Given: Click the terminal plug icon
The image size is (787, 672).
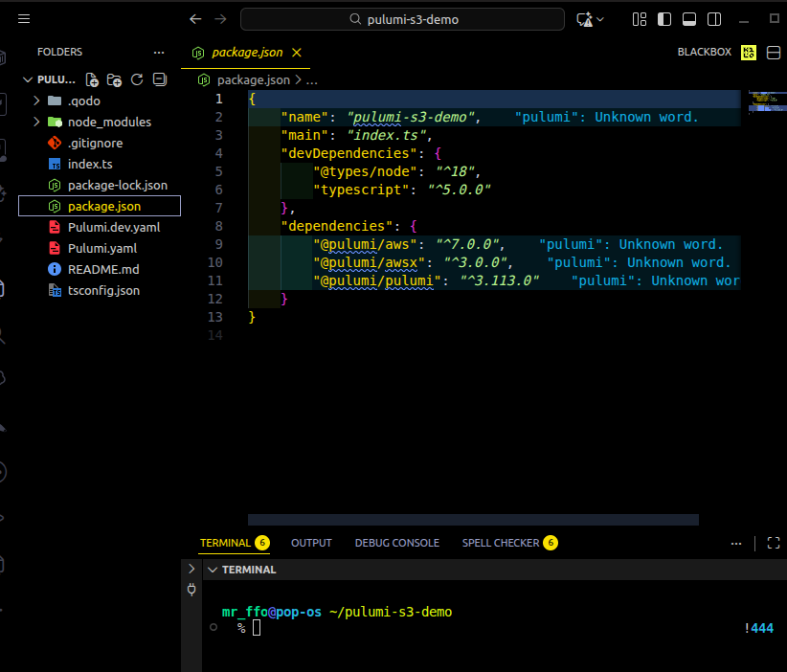Looking at the screenshot, I should [x=191, y=589].
